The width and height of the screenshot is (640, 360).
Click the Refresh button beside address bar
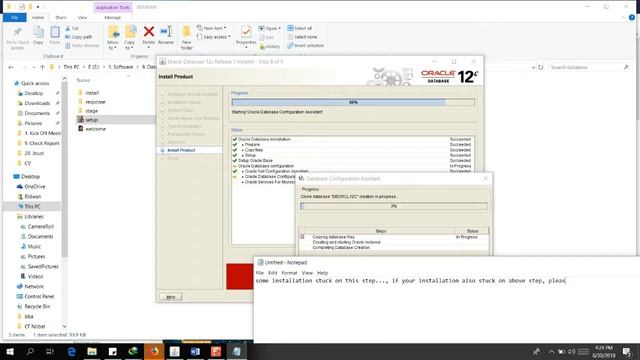[x=540, y=67]
